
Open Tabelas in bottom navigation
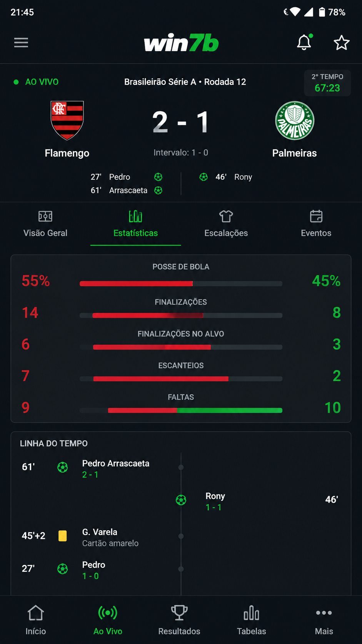point(252,620)
